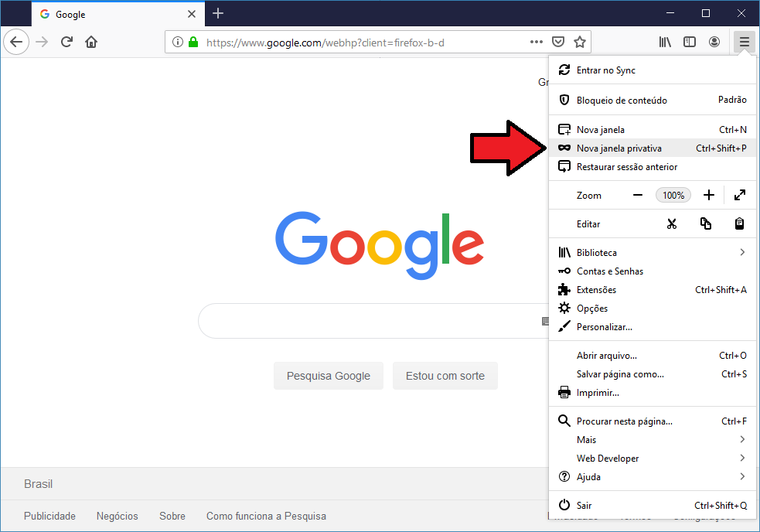Reset zoom at 100% label
This screenshot has height=532, width=760.
pyautogui.click(x=673, y=195)
